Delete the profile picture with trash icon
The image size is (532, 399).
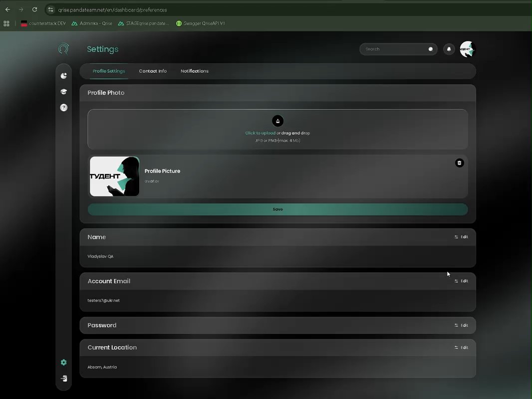460,163
